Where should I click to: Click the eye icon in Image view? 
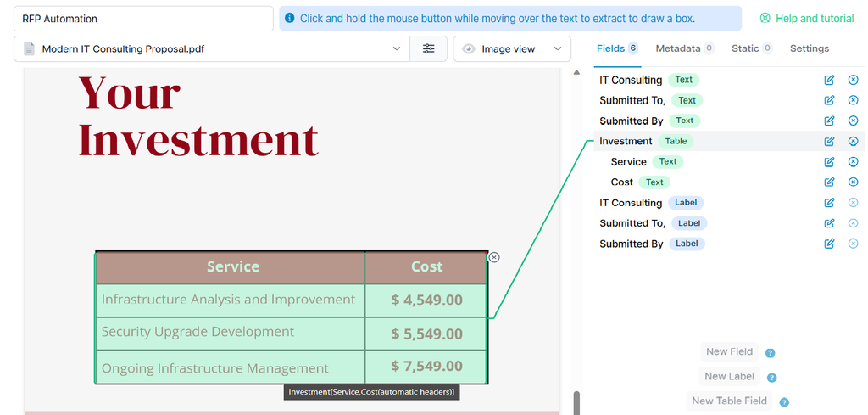[469, 48]
